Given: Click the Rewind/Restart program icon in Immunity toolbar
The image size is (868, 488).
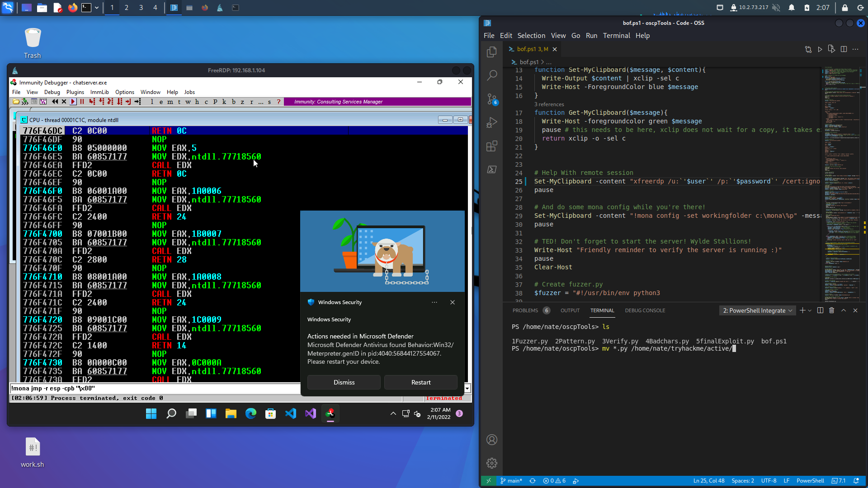Looking at the screenshot, I should (x=55, y=102).
